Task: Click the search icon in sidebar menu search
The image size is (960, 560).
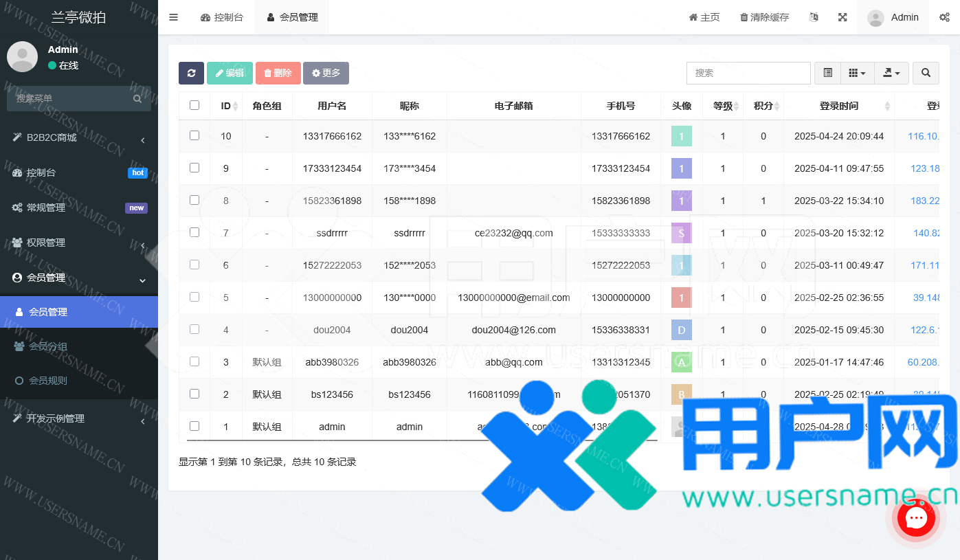Action: [137, 99]
